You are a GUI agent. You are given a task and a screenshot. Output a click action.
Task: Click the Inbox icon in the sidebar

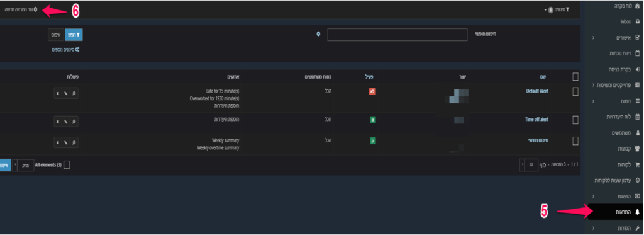(638, 21)
